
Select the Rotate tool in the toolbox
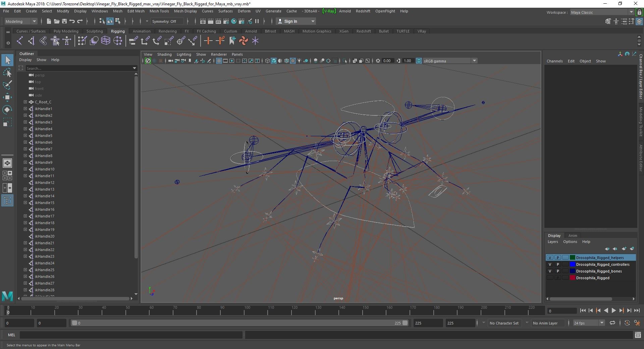(7, 110)
